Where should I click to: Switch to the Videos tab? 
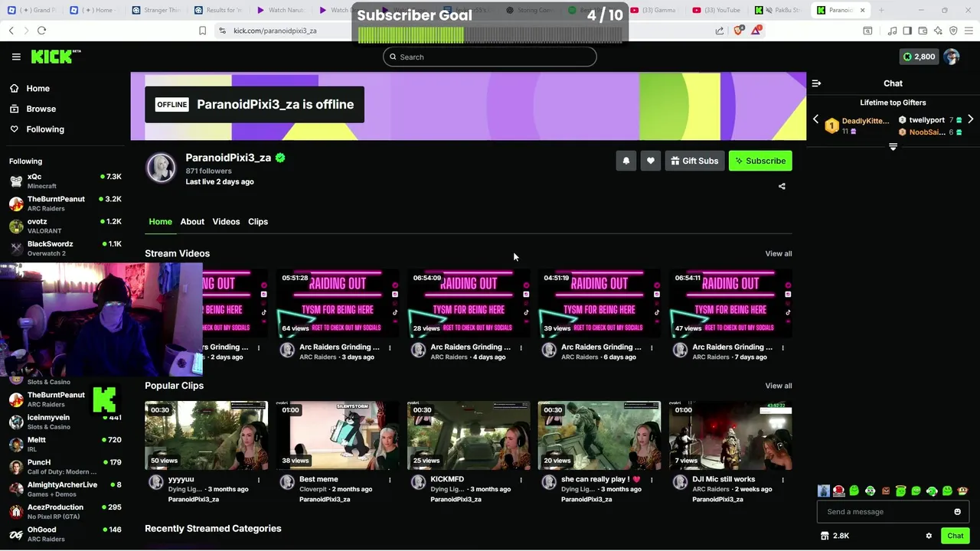click(226, 221)
